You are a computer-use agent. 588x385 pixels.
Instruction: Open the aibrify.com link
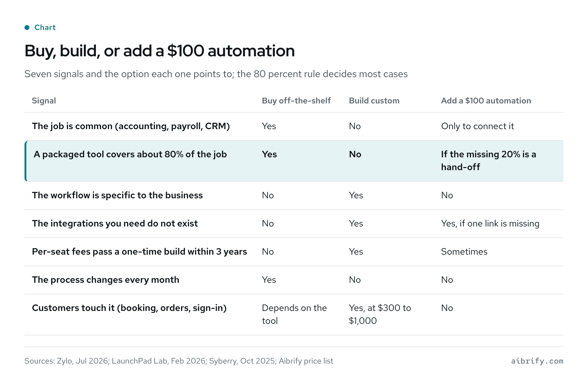[537, 361]
